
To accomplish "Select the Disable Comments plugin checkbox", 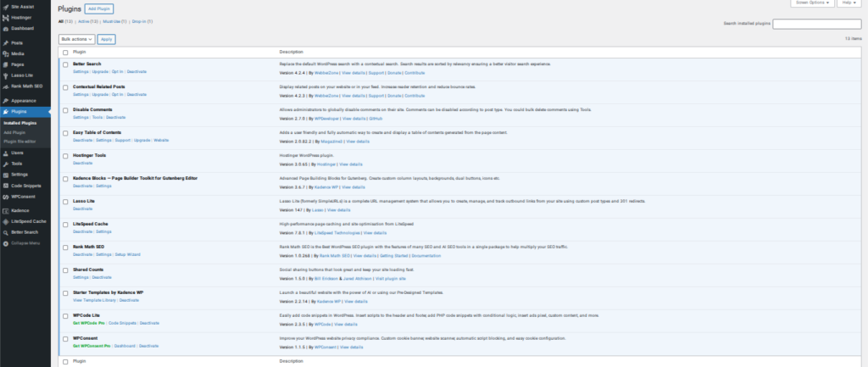I will (65, 110).
